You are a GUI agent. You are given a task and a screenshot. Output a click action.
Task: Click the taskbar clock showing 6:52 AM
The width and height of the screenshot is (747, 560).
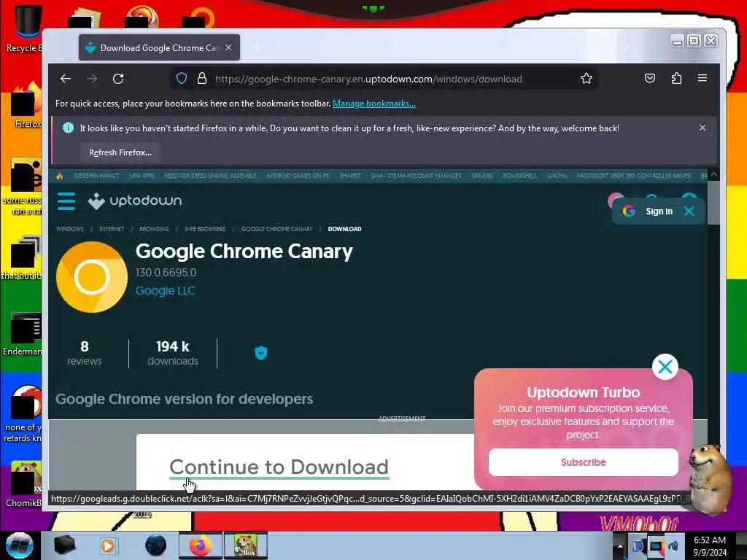(710, 546)
